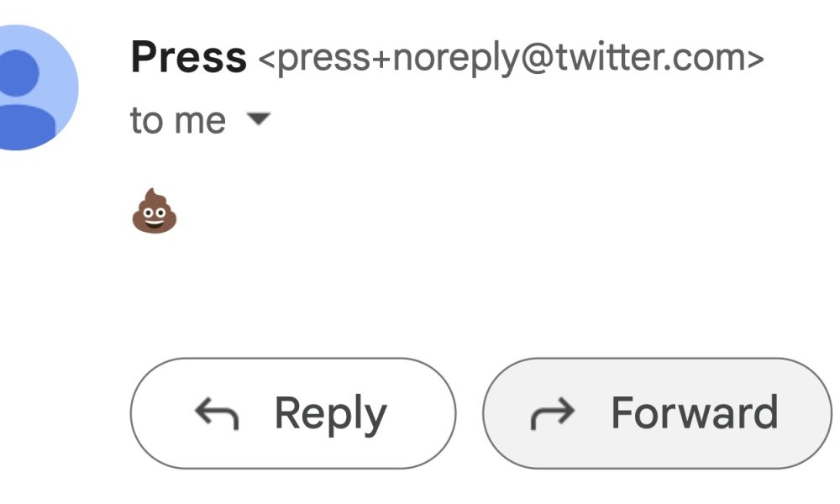Reply to the email from Press
The height and width of the screenshot is (504, 840).
point(293,413)
